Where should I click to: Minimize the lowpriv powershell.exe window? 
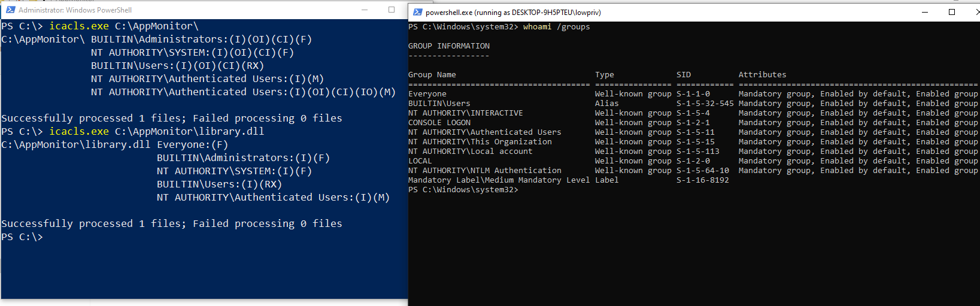(925, 12)
